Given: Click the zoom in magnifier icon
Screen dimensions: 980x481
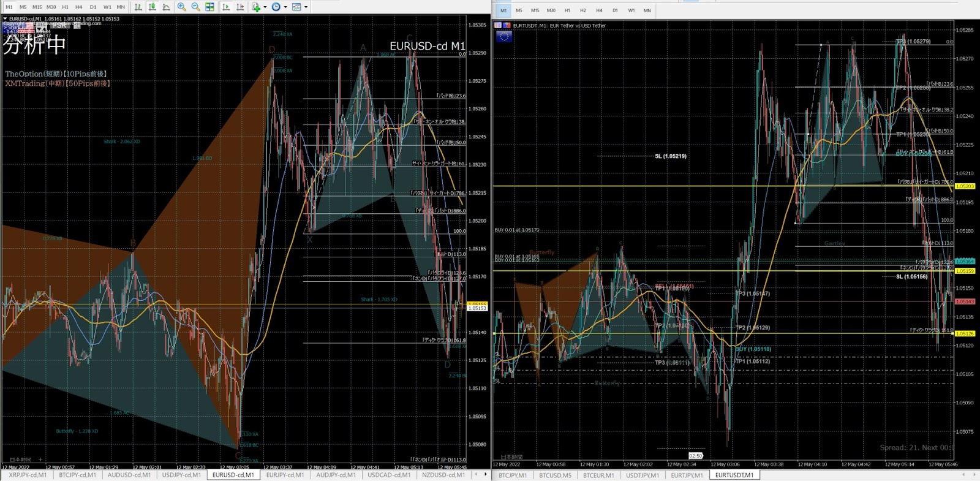Looking at the screenshot, I should (182, 7).
